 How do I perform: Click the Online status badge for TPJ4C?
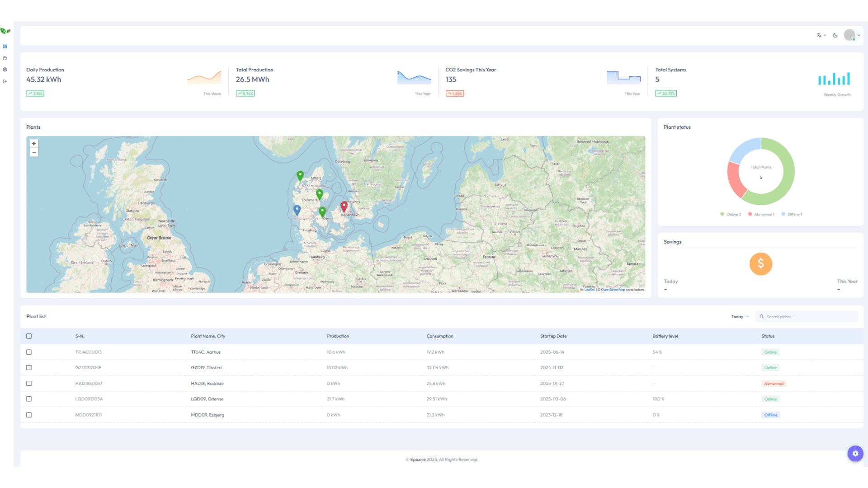click(770, 352)
